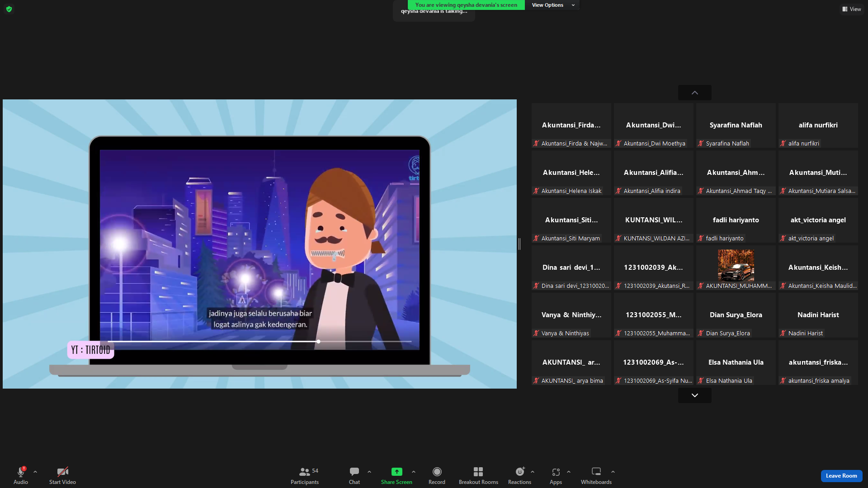Start recording with the Record button

coord(437,475)
